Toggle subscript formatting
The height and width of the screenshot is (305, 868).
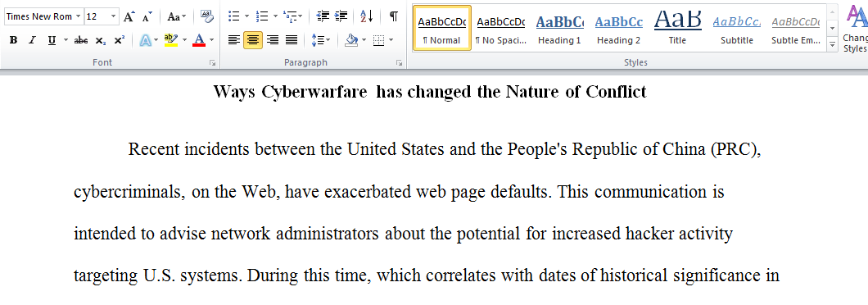point(100,40)
